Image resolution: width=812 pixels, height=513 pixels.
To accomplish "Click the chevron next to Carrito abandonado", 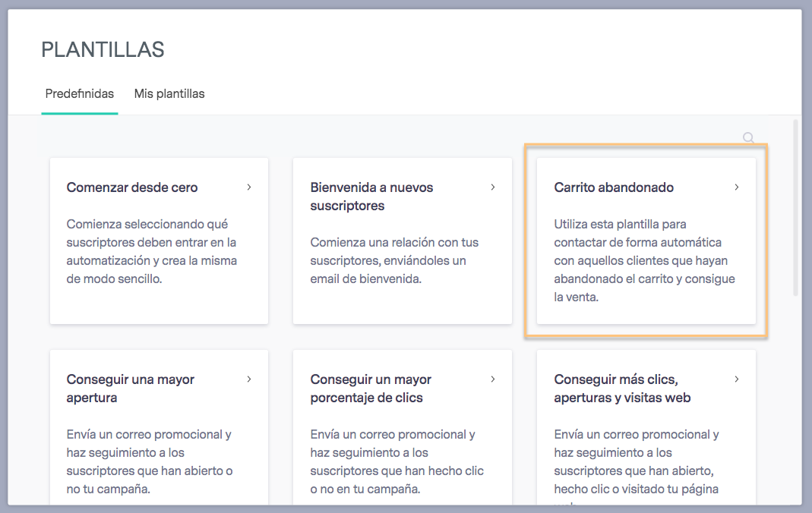I will click(737, 187).
